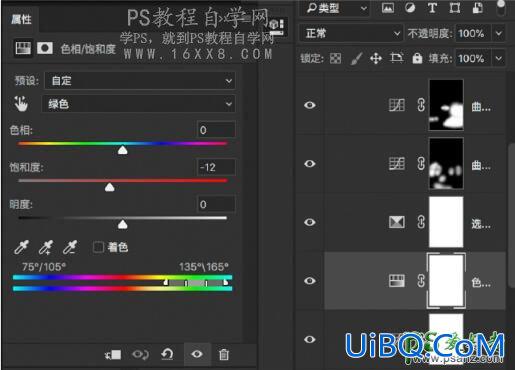Screen dimensions: 515x370
Task: Click the 饱和度 saturation value field
Action: [x=216, y=167]
